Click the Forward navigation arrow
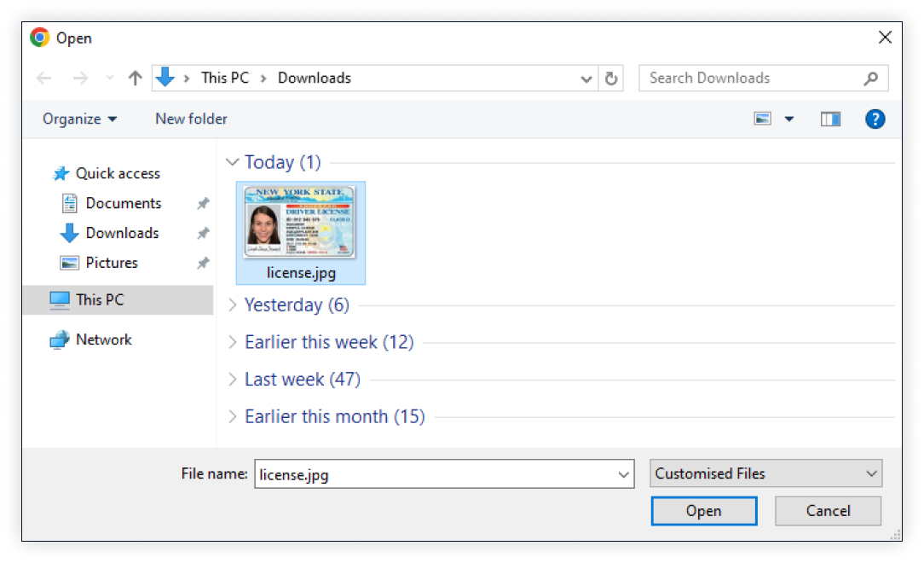This screenshot has width=924, height=563. click(x=80, y=78)
